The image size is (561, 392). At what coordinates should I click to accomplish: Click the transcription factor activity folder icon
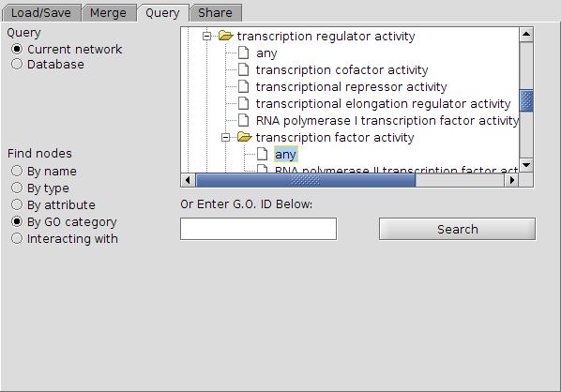pyautogui.click(x=244, y=137)
